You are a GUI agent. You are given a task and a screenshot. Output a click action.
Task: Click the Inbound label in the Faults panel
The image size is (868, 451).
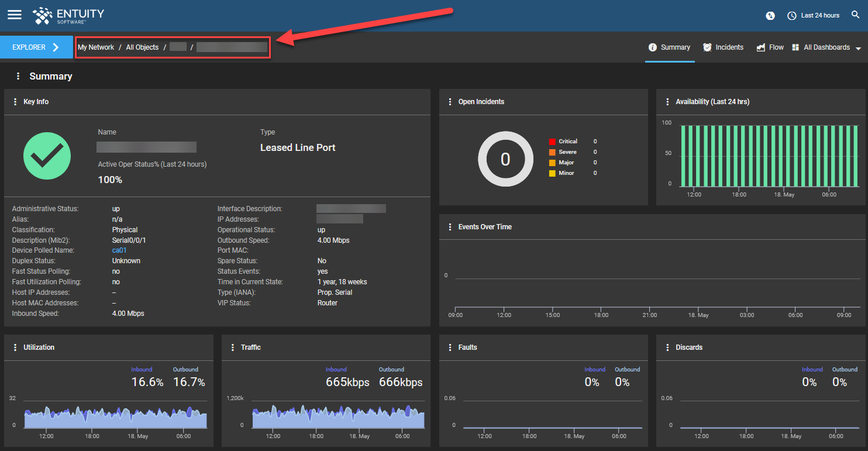pos(595,370)
